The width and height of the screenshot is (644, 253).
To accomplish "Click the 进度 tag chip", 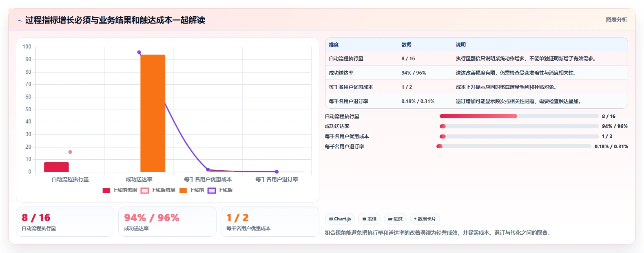I will [395, 219].
